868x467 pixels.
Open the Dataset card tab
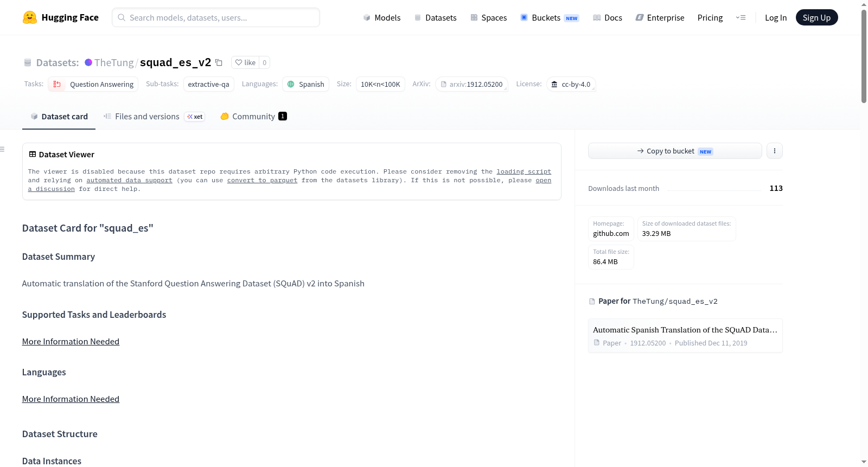(59, 116)
